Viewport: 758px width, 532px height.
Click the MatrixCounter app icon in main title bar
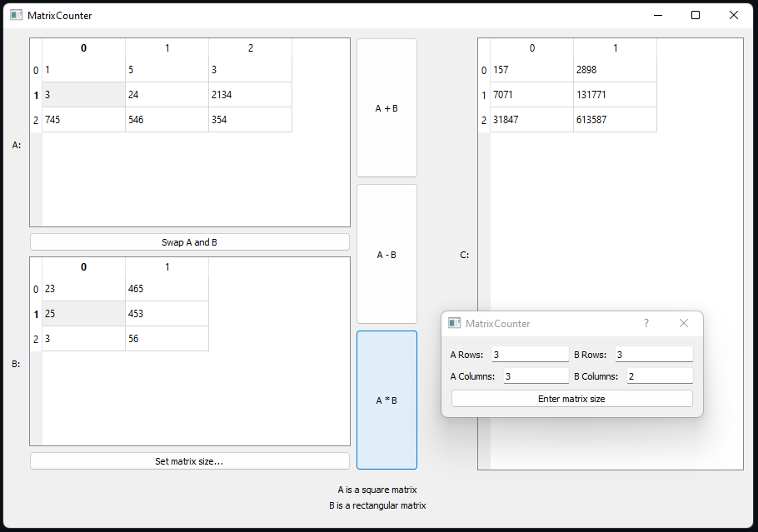pos(17,15)
